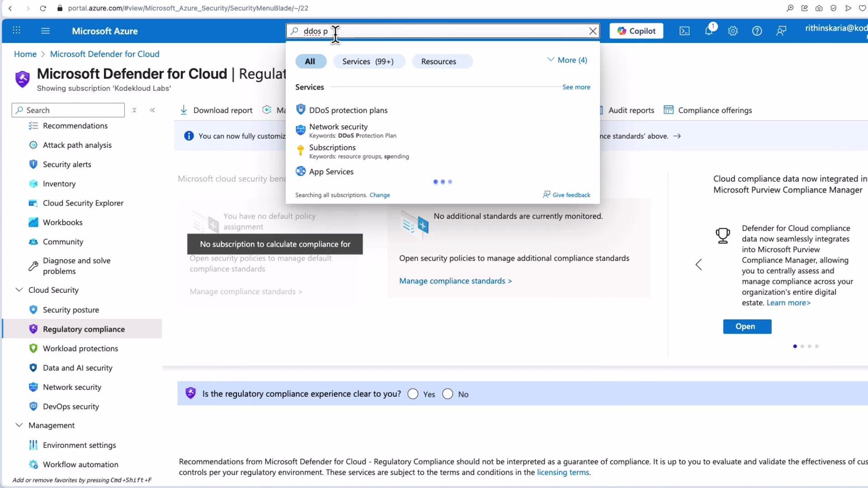Go to Home breadcrumb
This screenshot has width=868, height=488.
tap(25, 54)
